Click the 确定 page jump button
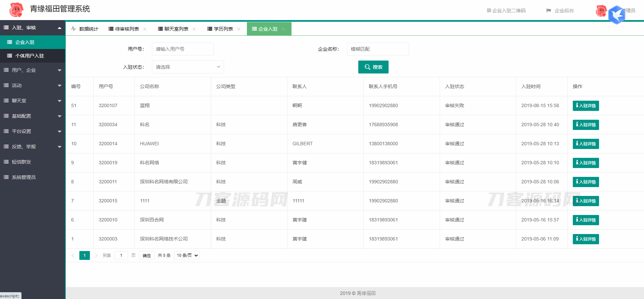644x299 pixels. point(146,255)
